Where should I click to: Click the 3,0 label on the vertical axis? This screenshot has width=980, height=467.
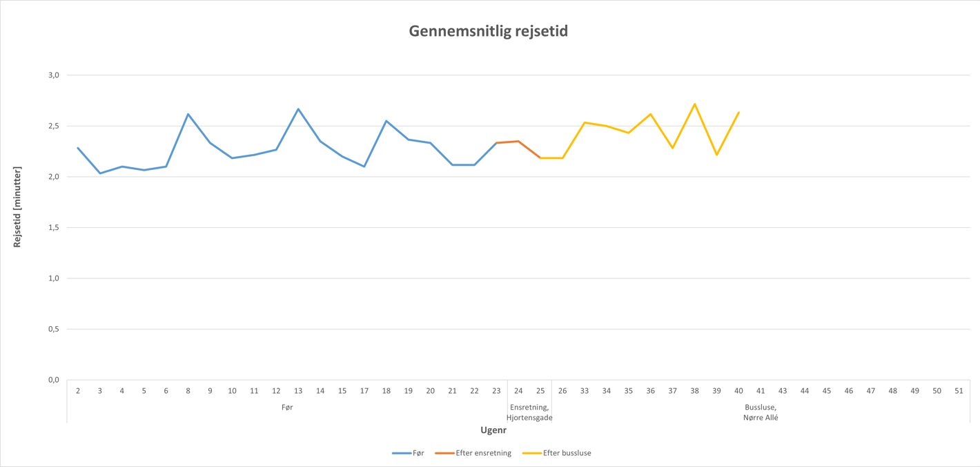[53, 75]
